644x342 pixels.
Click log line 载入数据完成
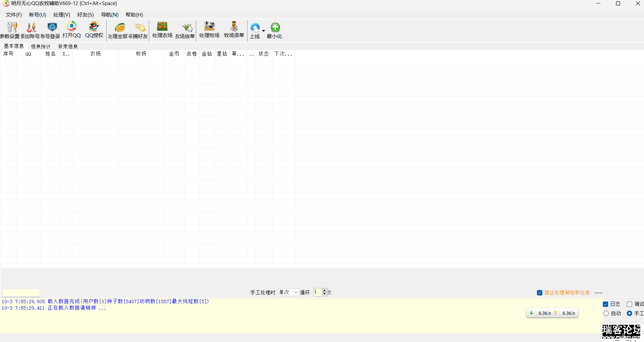105,302
